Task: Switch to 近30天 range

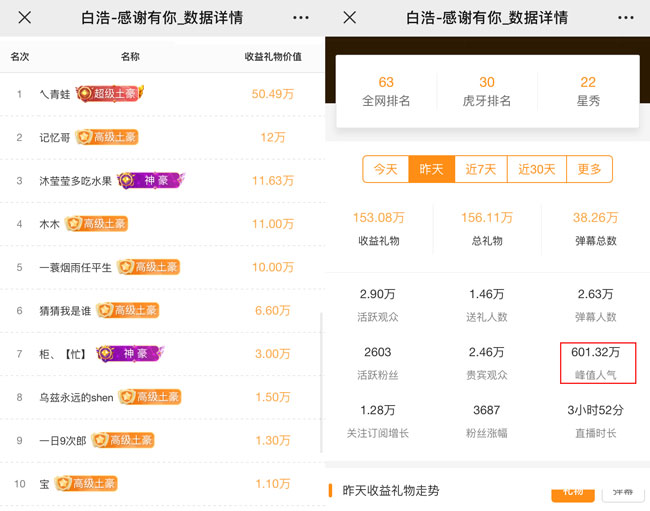Action: click(x=537, y=169)
